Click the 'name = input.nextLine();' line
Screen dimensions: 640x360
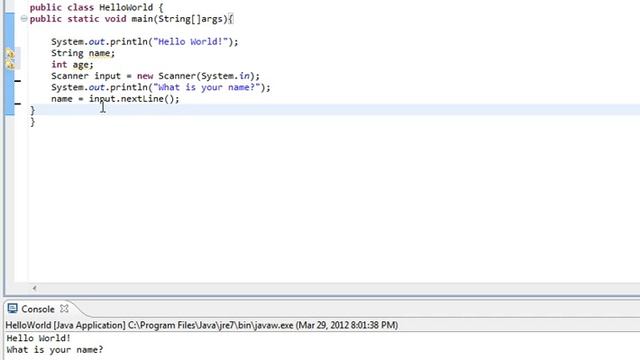pyautogui.click(x=115, y=99)
